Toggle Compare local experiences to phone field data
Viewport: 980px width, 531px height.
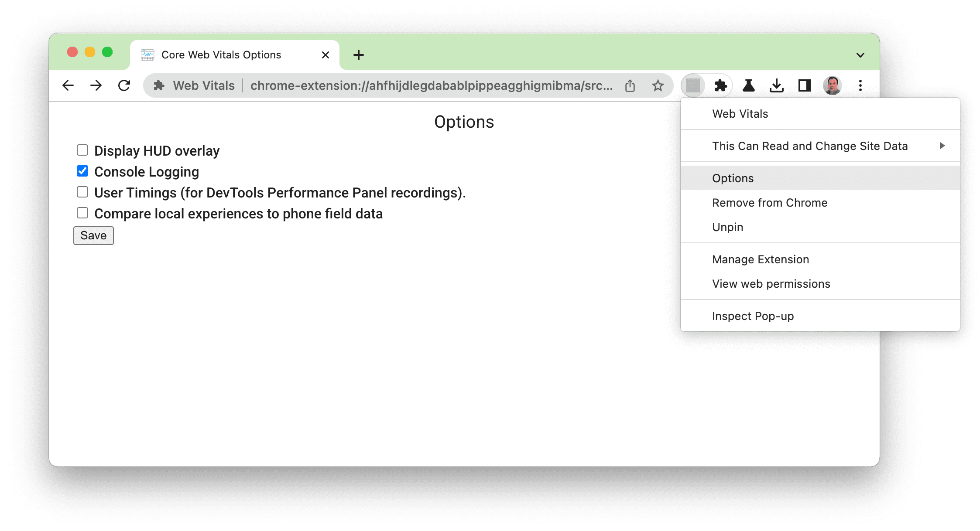(x=82, y=213)
